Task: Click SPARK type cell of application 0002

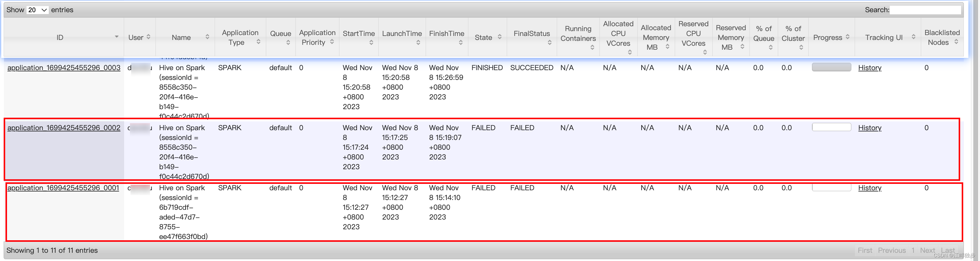Action: tap(229, 128)
